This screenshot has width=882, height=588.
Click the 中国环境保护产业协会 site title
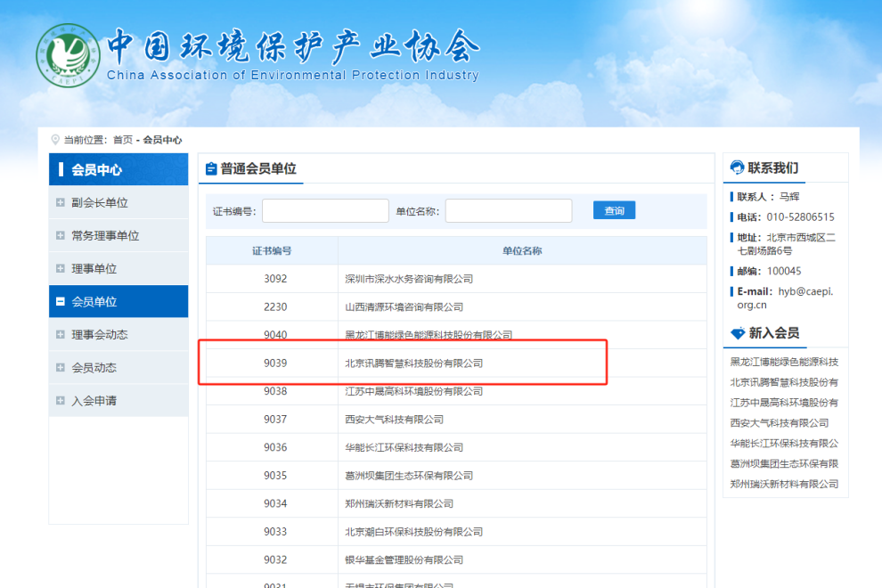pos(293,46)
